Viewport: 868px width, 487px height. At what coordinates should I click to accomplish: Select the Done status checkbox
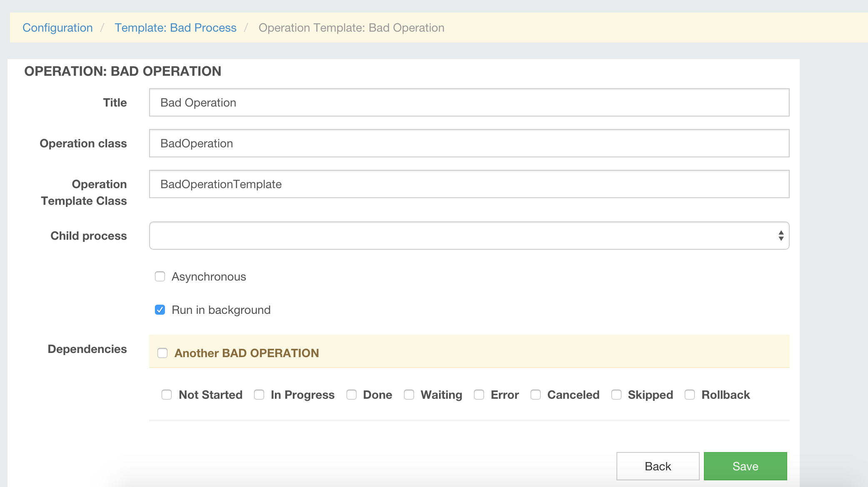(352, 395)
